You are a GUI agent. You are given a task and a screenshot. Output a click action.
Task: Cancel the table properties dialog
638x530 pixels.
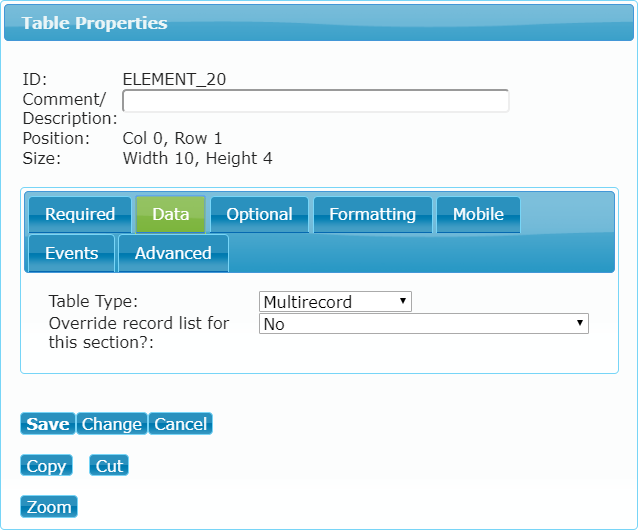[x=180, y=424]
